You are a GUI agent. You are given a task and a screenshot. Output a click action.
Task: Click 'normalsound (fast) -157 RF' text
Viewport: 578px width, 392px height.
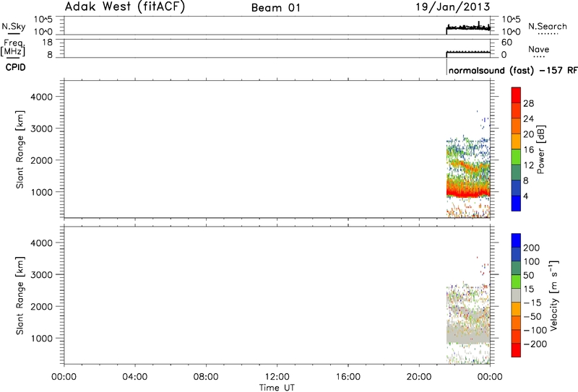pyautogui.click(x=512, y=70)
